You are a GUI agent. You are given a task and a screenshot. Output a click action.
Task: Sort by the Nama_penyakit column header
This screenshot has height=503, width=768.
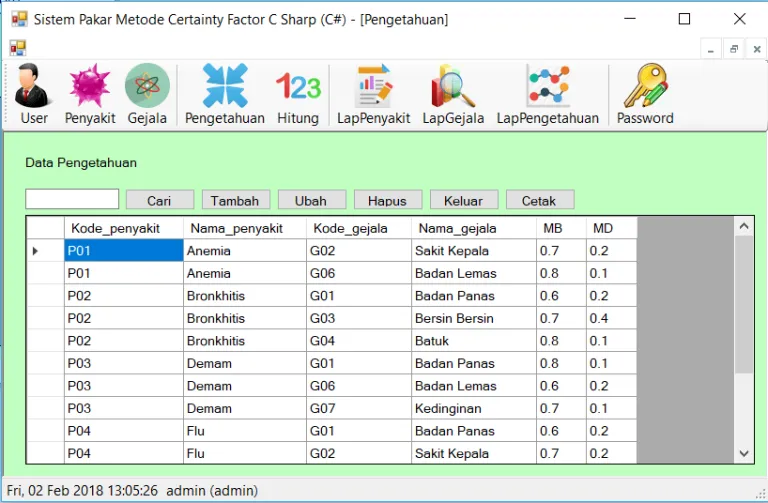tap(244, 228)
